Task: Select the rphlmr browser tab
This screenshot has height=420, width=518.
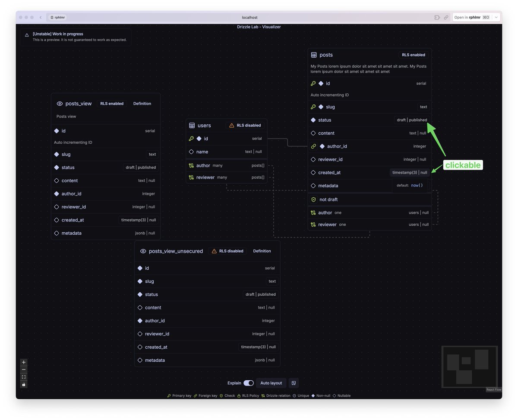Action: pos(57,17)
